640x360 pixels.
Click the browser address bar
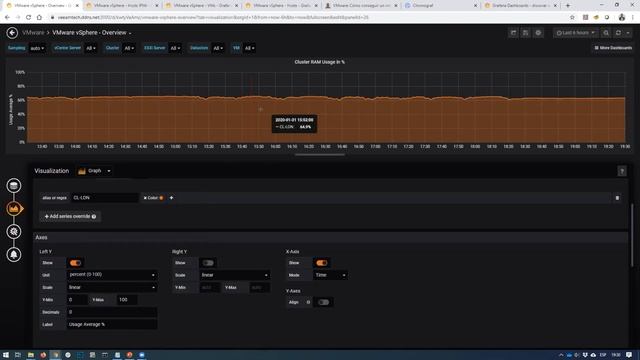(310, 18)
